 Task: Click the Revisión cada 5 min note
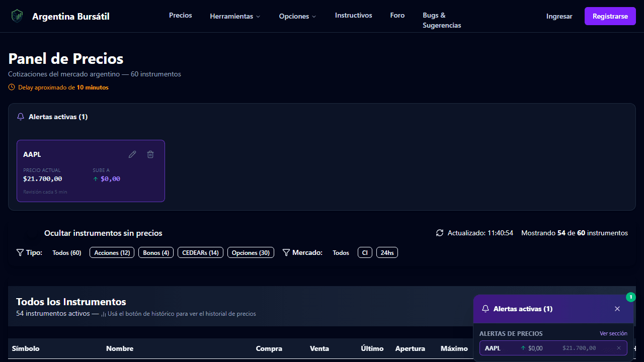[x=45, y=192]
